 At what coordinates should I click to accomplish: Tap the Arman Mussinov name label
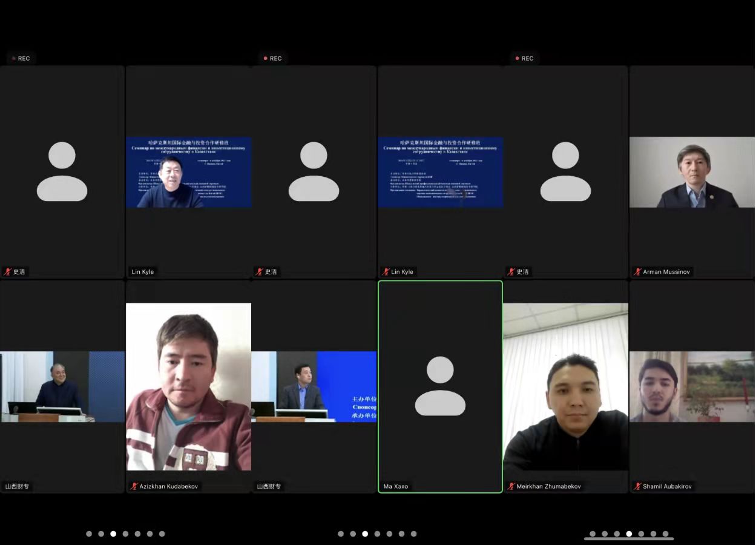(666, 272)
